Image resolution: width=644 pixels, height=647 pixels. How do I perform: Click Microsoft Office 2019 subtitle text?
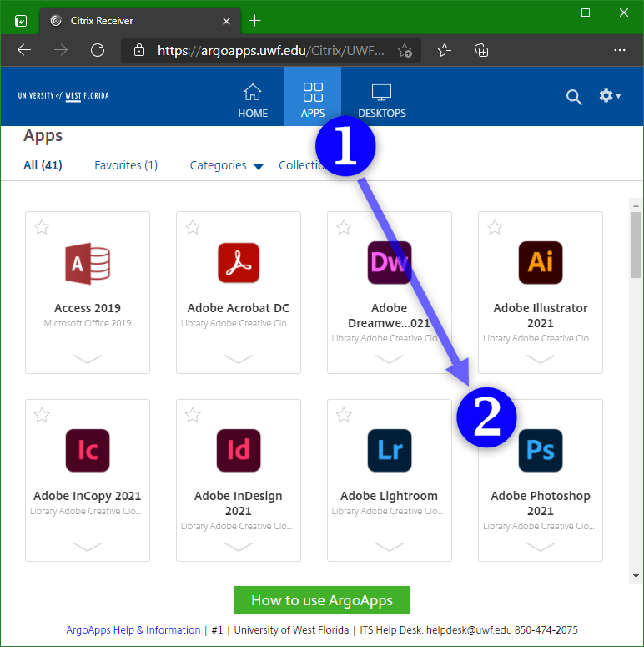click(x=88, y=323)
